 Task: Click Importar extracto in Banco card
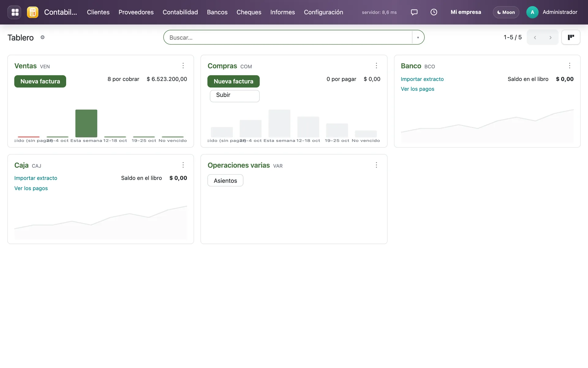422,79
